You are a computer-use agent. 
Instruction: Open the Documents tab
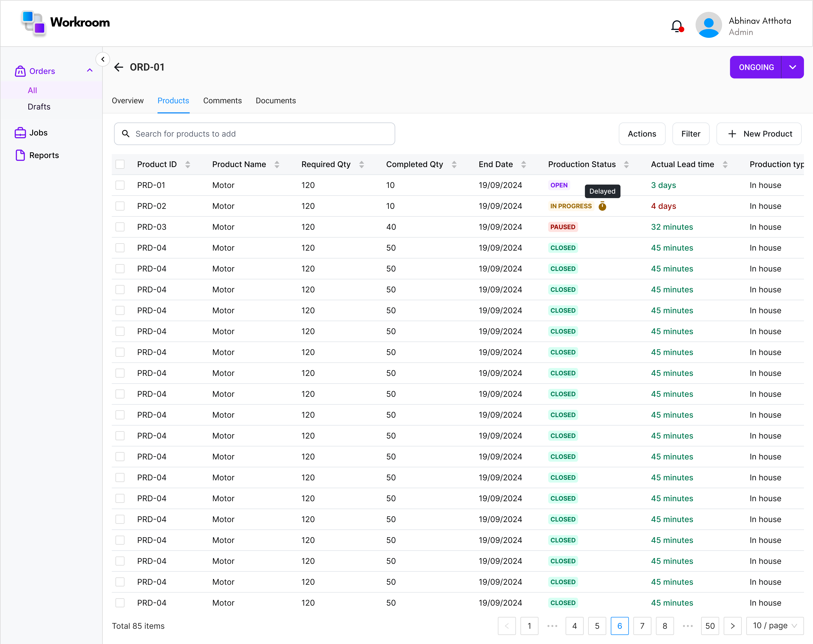tap(276, 101)
